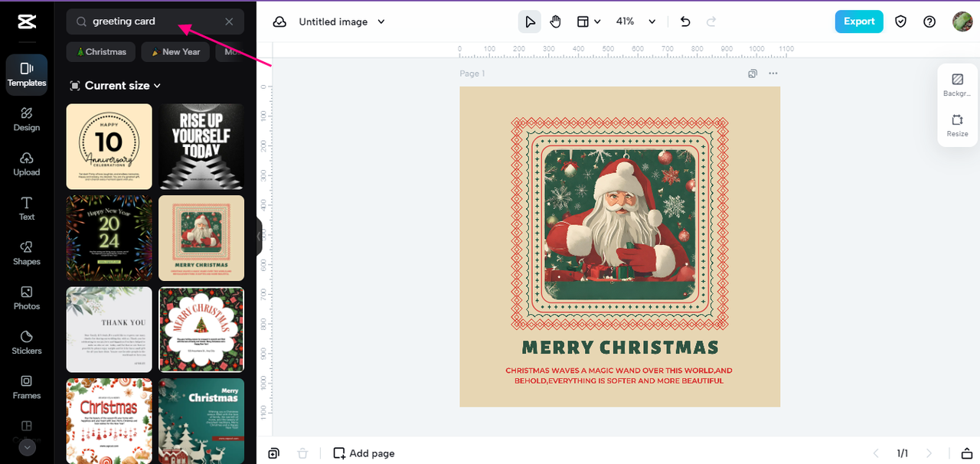Redo the last undone action
Screen dimensions: 980x464
710,21
